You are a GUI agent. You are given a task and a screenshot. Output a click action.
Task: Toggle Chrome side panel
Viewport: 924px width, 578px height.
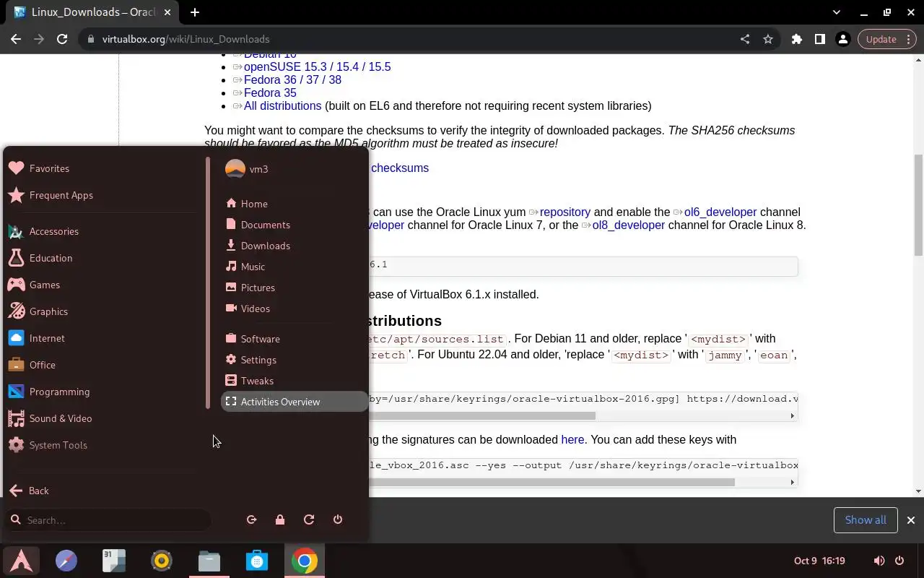(820, 39)
